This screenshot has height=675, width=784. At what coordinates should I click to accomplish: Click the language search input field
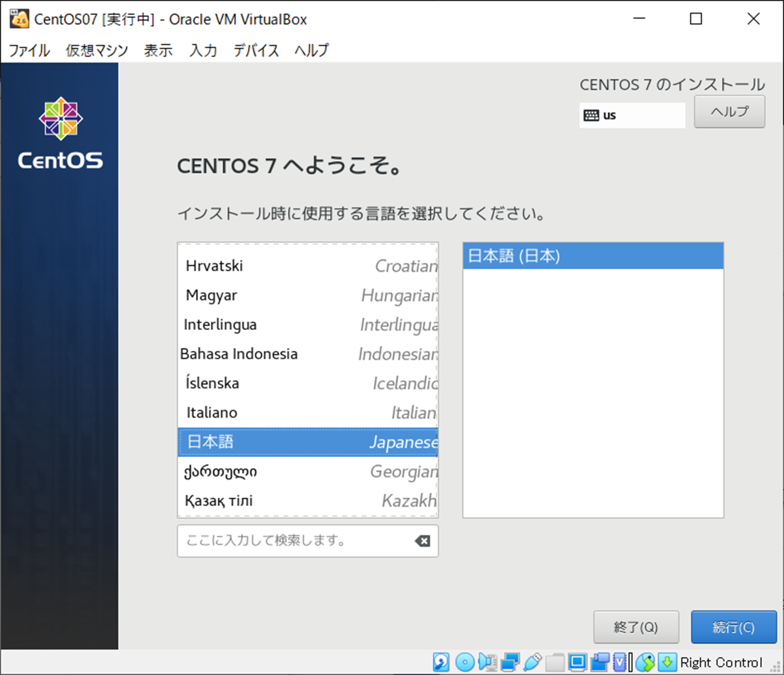coord(307,541)
